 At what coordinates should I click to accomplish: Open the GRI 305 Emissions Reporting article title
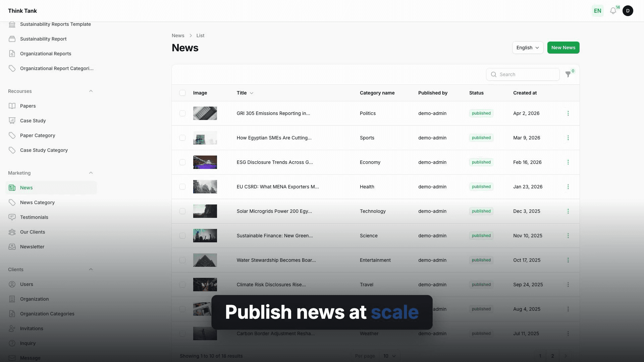click(273, 113)
